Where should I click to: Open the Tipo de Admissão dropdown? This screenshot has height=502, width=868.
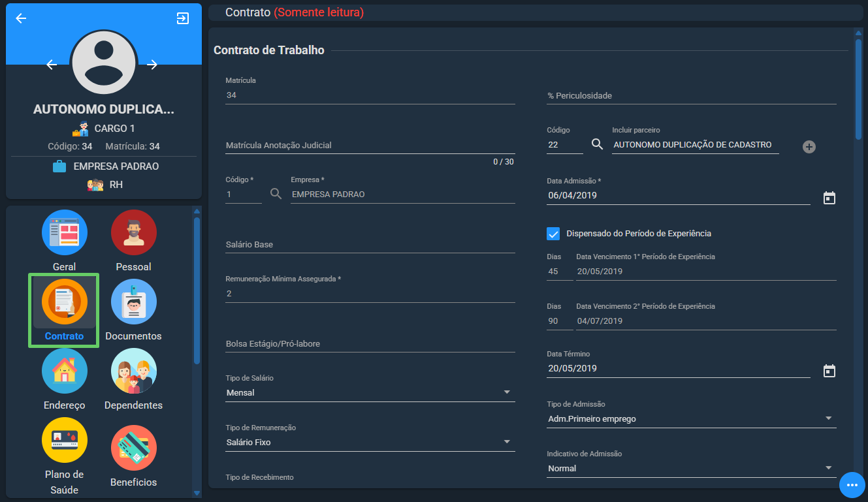(692, 418)
